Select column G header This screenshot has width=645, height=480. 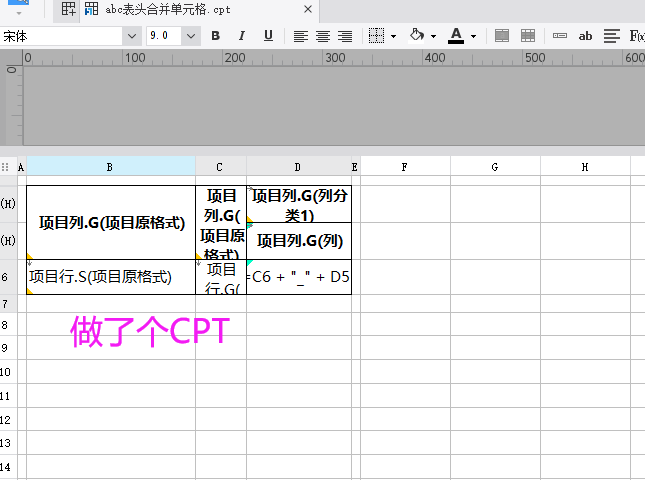(x=495, y=167)
